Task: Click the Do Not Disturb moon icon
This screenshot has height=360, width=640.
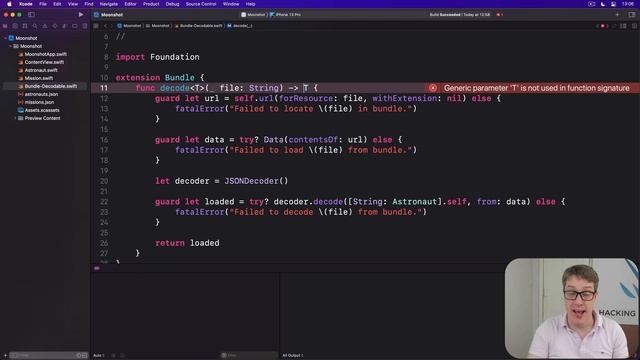Action: click(x=602, y=4)
